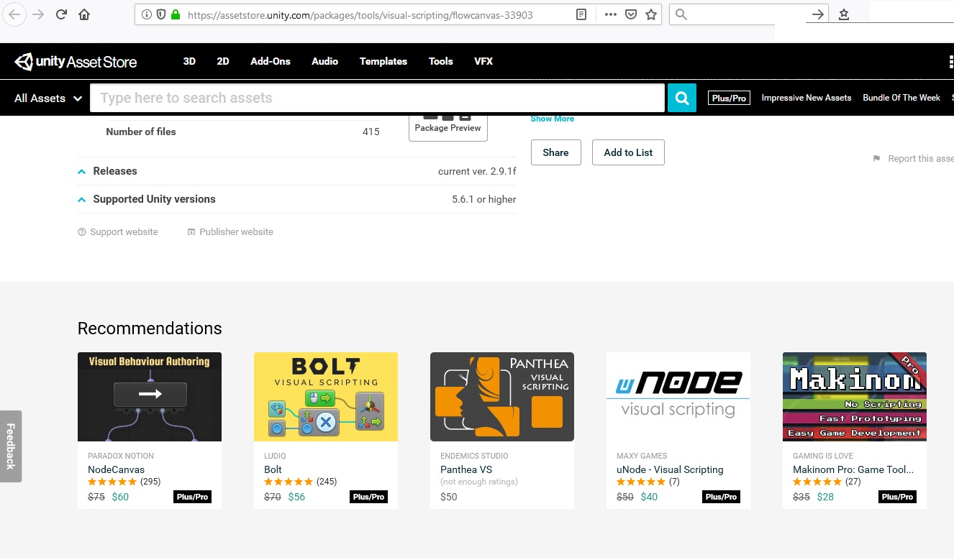954x560 pixels.
Task: Open the Tools category menu
Action: coord(441,62)
